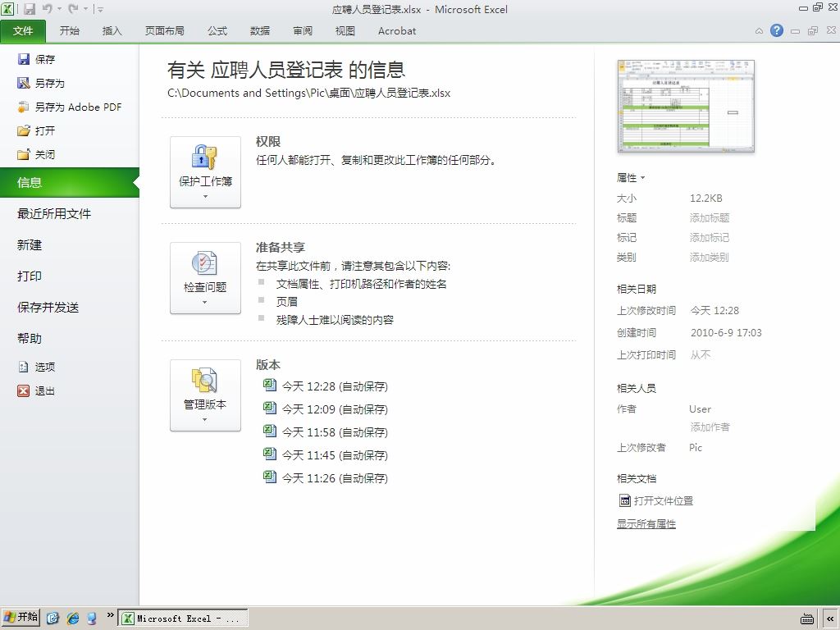Click the Close (关闭) folder icon
The image size is (840, 630).
24,155
